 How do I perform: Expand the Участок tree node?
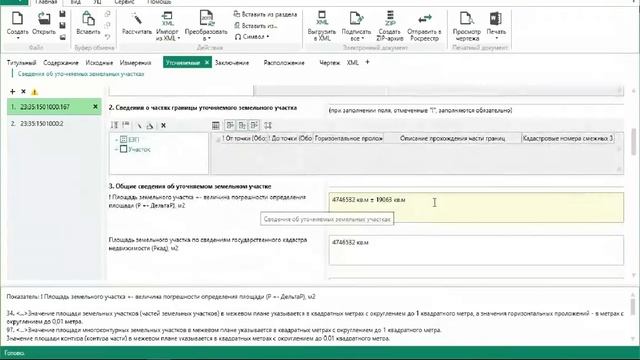[116, 149]
